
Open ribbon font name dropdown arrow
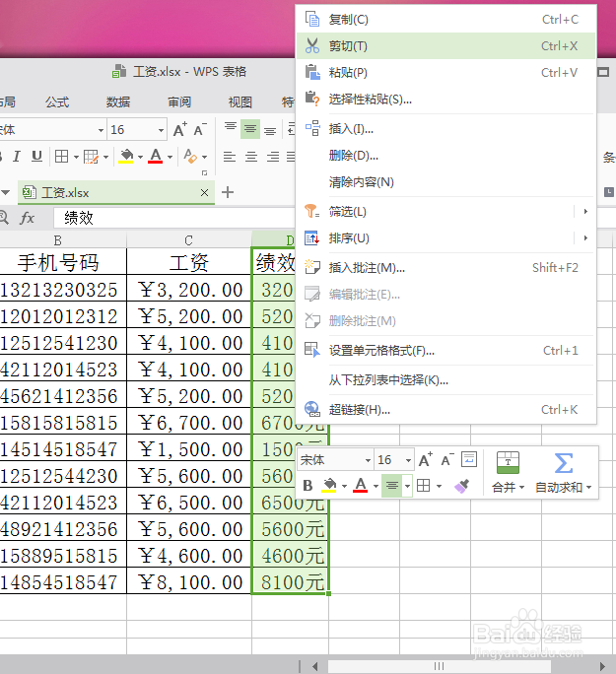point(101,130)
